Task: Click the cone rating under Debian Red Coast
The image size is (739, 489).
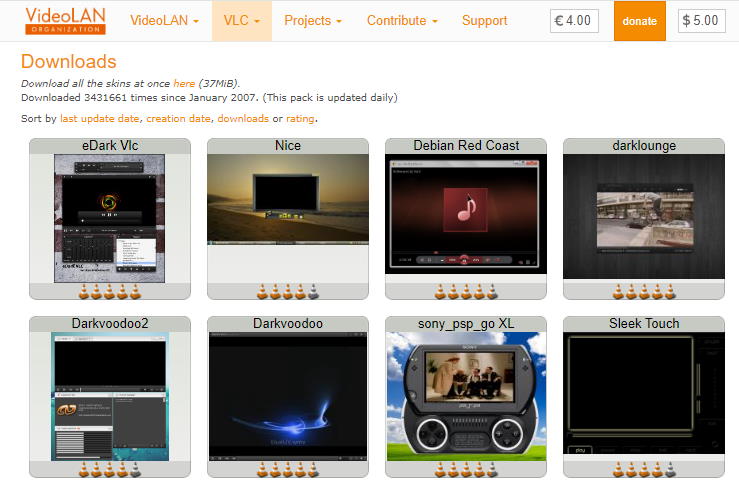Action: coord(466,292)
